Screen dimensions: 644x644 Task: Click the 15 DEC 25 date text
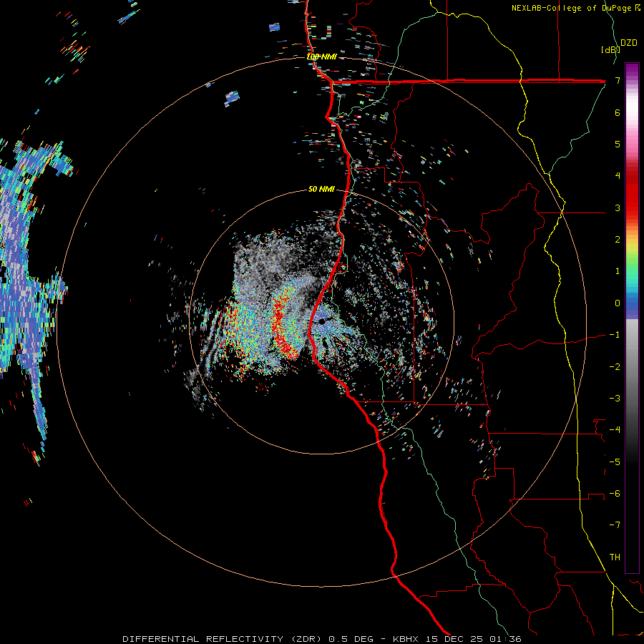click(454, 639)
